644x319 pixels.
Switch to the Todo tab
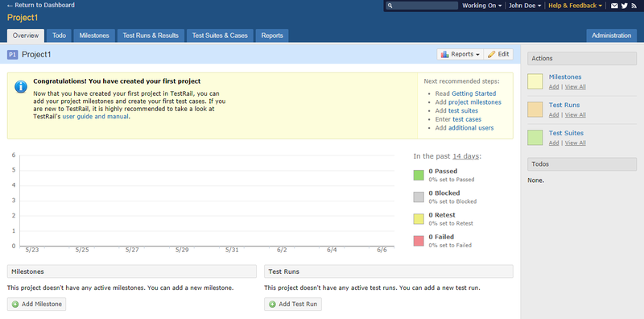coord(59,35)
